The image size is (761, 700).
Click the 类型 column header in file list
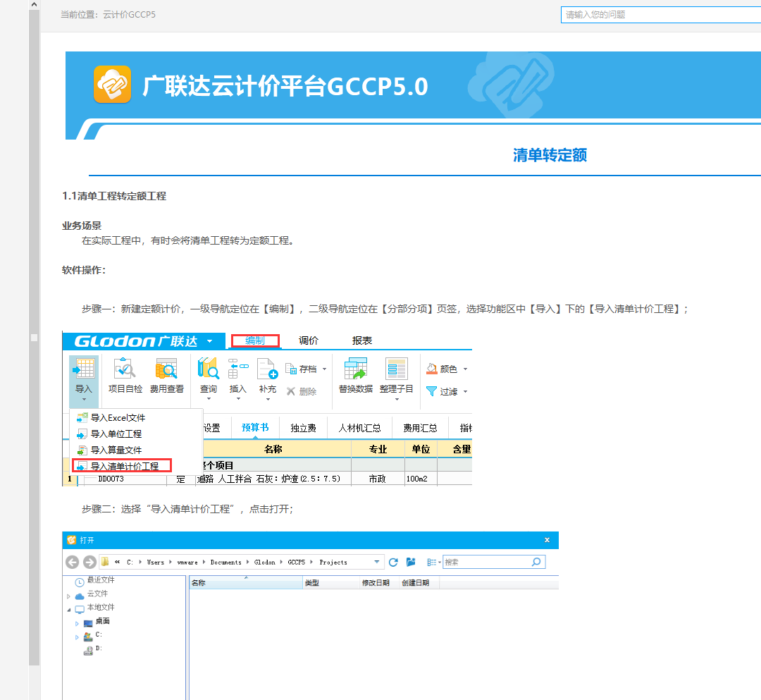point(330,582)
